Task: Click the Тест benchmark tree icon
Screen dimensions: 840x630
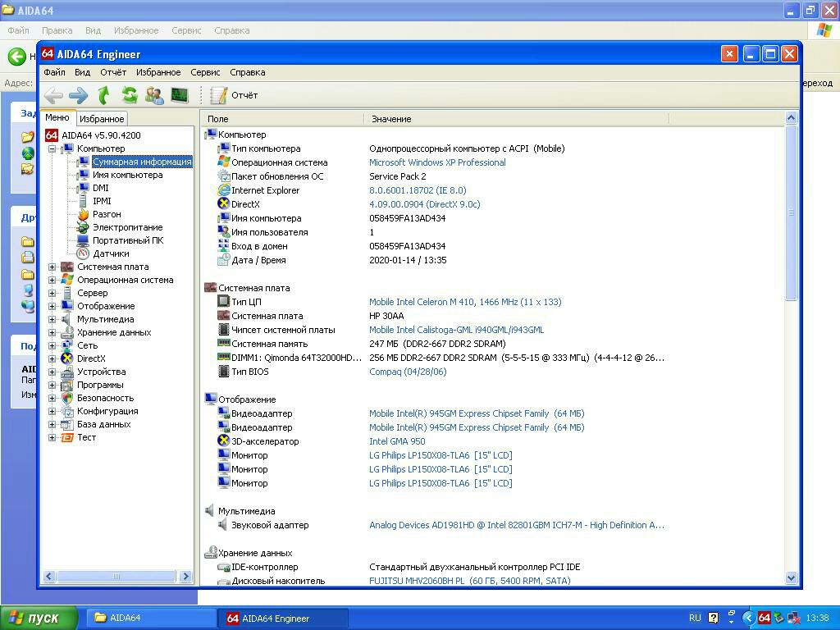Action: pos(67,437)
